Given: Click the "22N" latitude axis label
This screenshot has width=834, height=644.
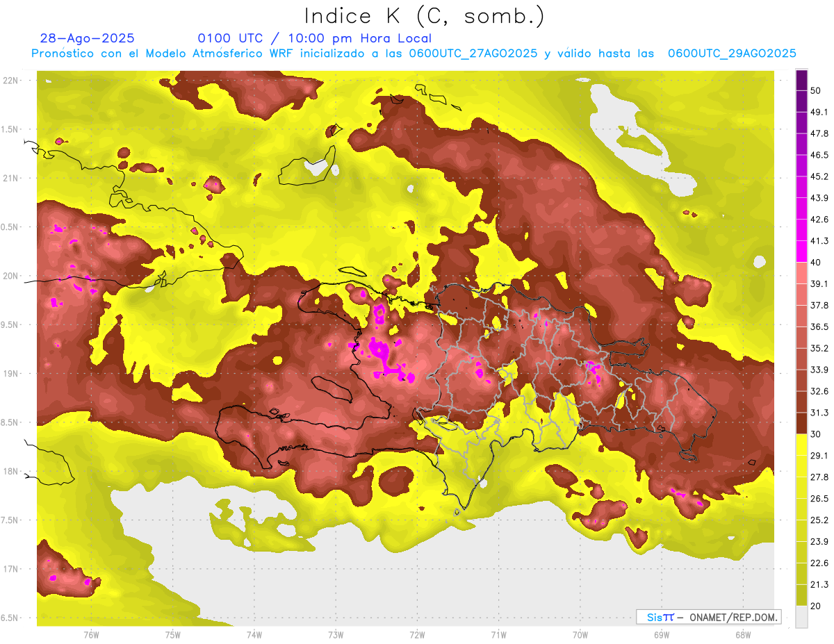Looking at the screenshot, I should [x=11, y=81].
